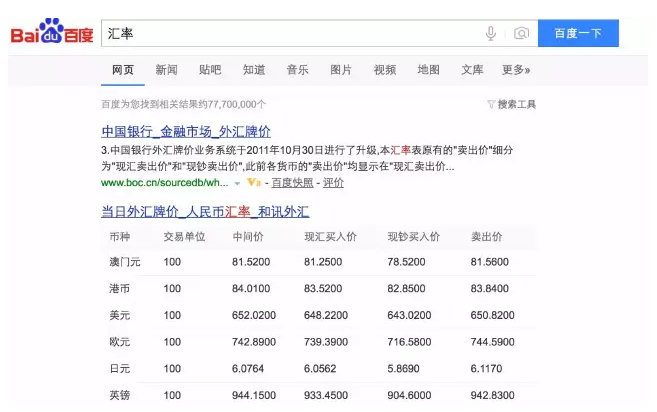
Task: Open the 中国银行 外汇牌价 result link
Action: tap(186, 131)
